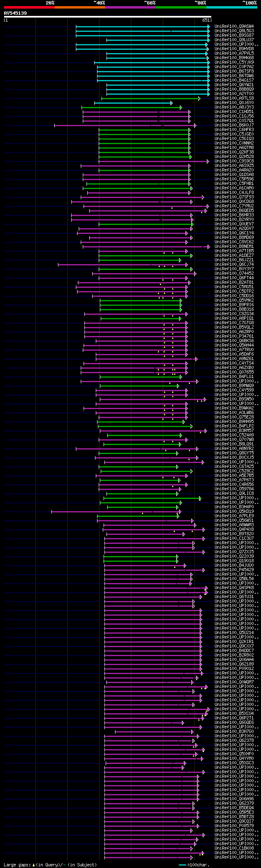The width and height of the screenshot is (261, 868).
Task: Click the orange segment of the identity legend
Action: coord(80,7)
